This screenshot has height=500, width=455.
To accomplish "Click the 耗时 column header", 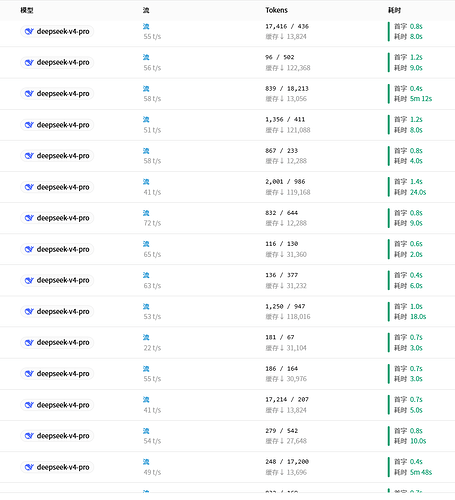I will (x=394, y=10).
